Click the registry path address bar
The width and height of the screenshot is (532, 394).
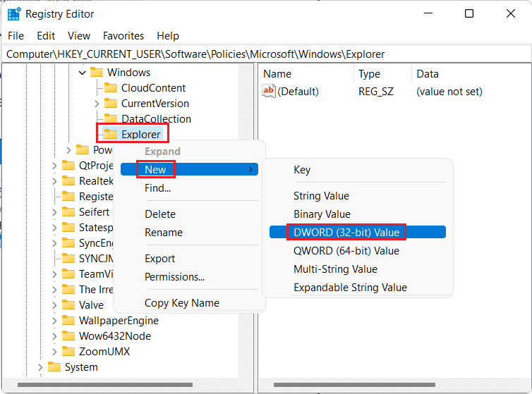[266, 54]
